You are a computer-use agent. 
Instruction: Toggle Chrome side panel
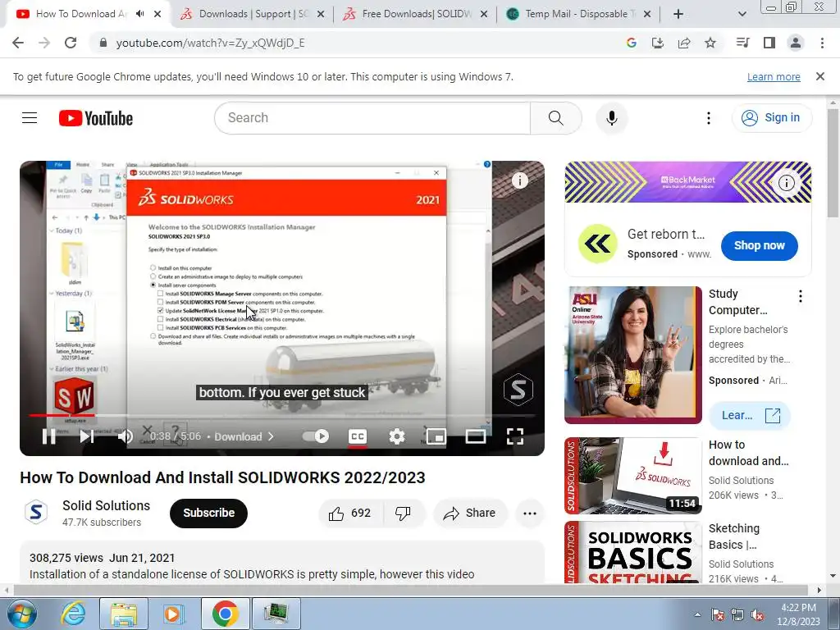769,43
